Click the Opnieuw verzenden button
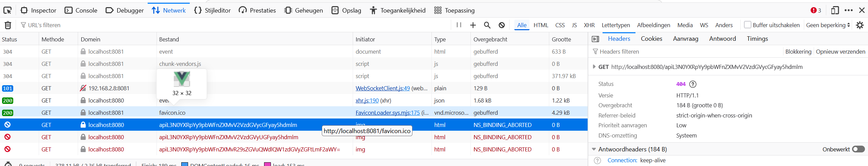868x166 pixels. click(x=841, y=52)
